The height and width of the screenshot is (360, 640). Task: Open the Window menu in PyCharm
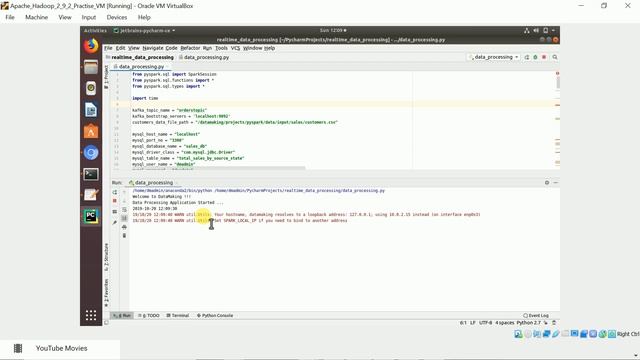click(253, 48)
